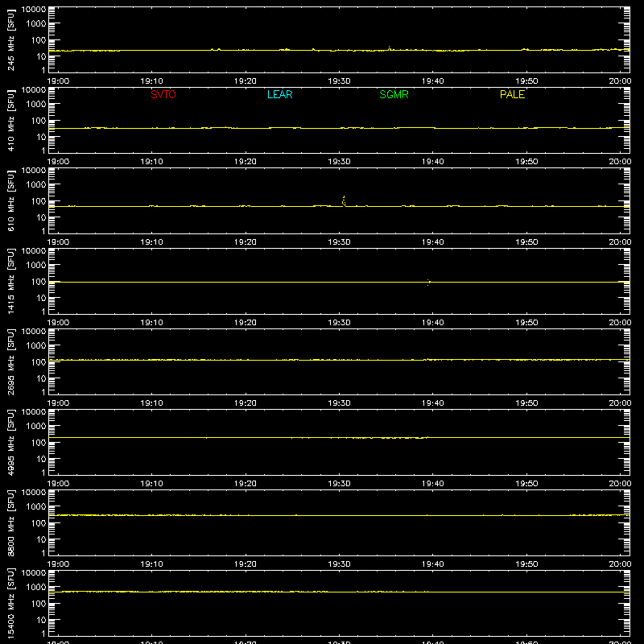
Task: Click the yellow PALE station label
Action: [512, 94]
